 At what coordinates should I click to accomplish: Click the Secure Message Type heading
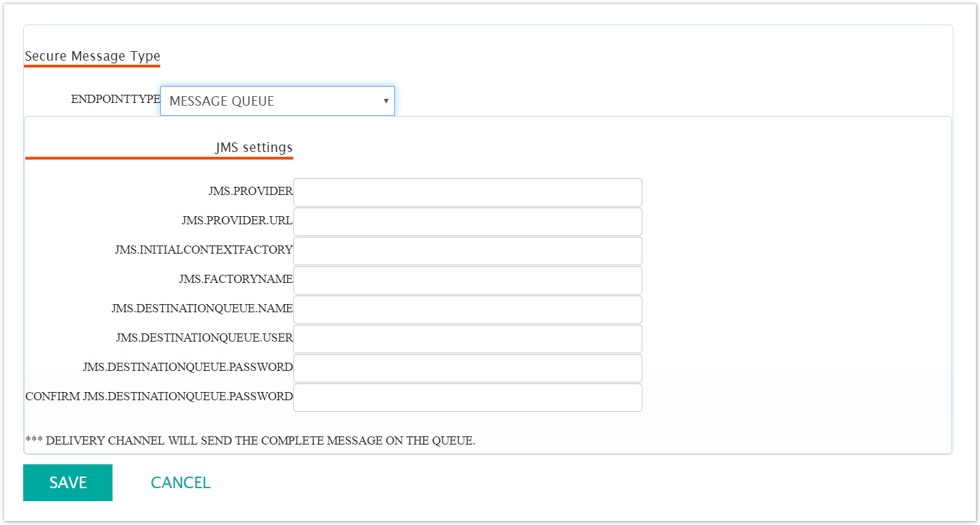92,56
